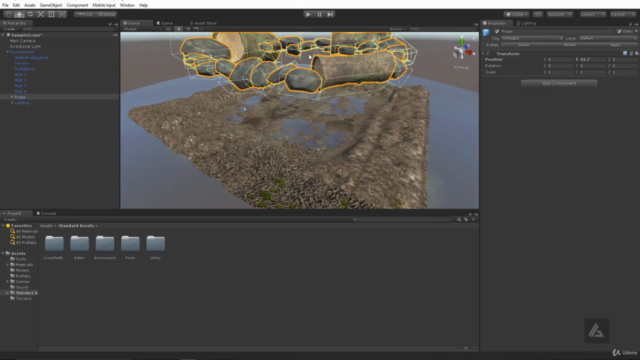Collapse SampleScene in hierarchy
This screenshot has height=360, width=640.
pyautogui.click(x=3, y=35)
